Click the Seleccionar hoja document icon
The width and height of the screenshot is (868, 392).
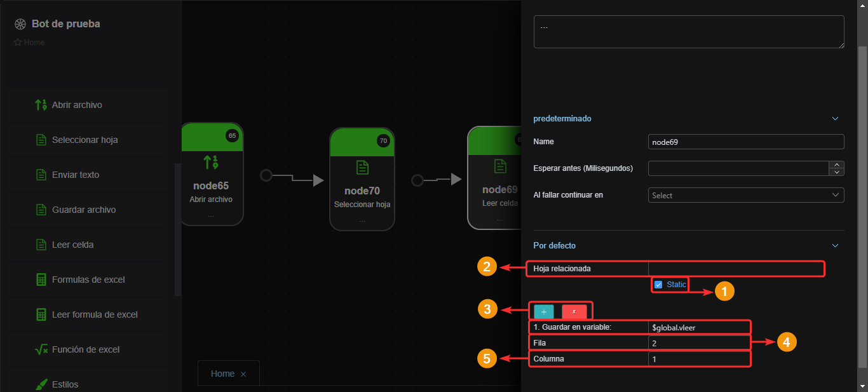pyautogui.click(x=41, y=140)
